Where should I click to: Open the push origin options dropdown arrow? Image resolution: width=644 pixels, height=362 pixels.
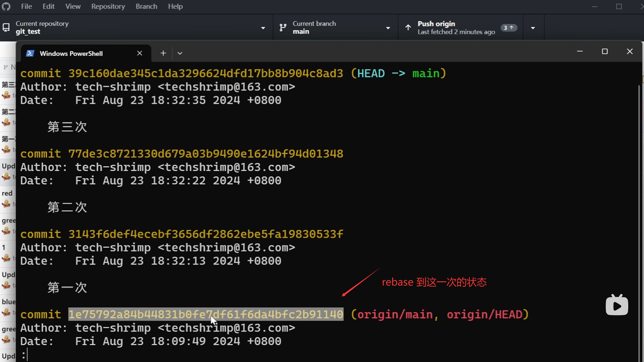tap(533, 28)
